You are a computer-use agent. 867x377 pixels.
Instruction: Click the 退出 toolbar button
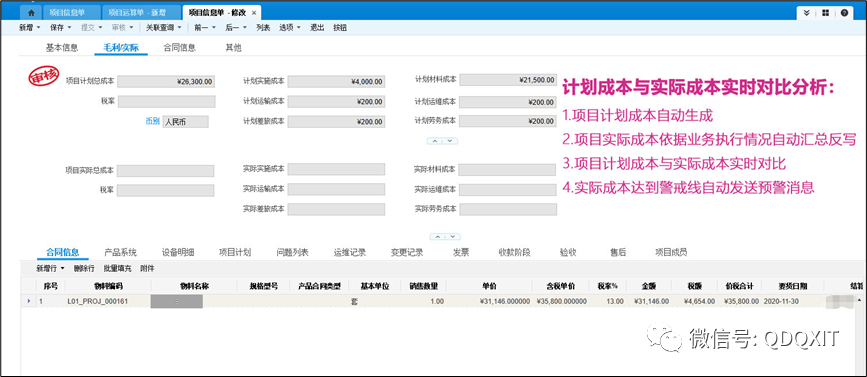[317, 27]
